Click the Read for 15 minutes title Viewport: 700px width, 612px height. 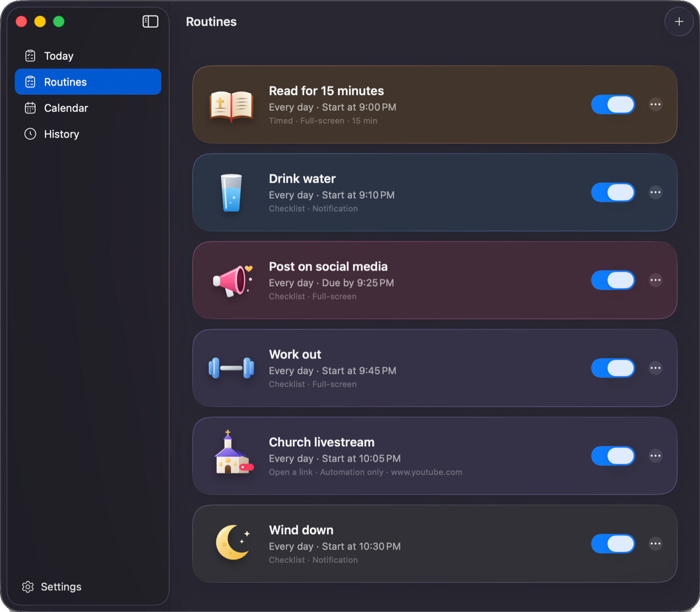click(327, 91)
